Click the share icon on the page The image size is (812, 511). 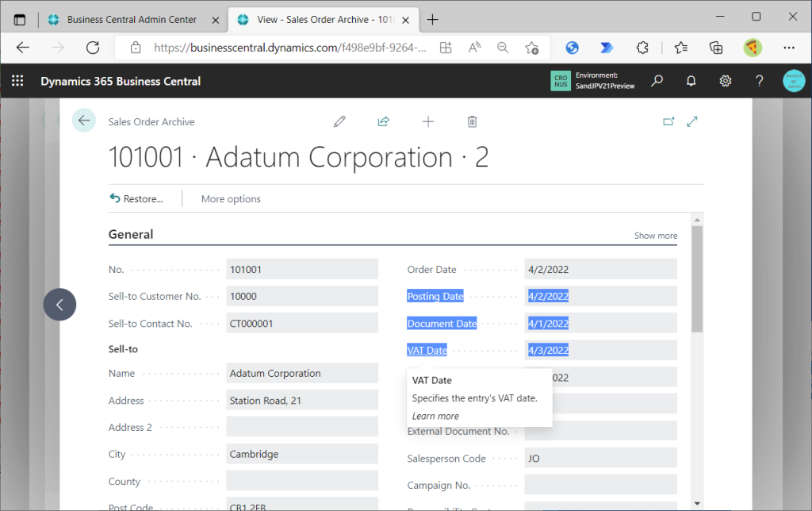click(383, 121)
